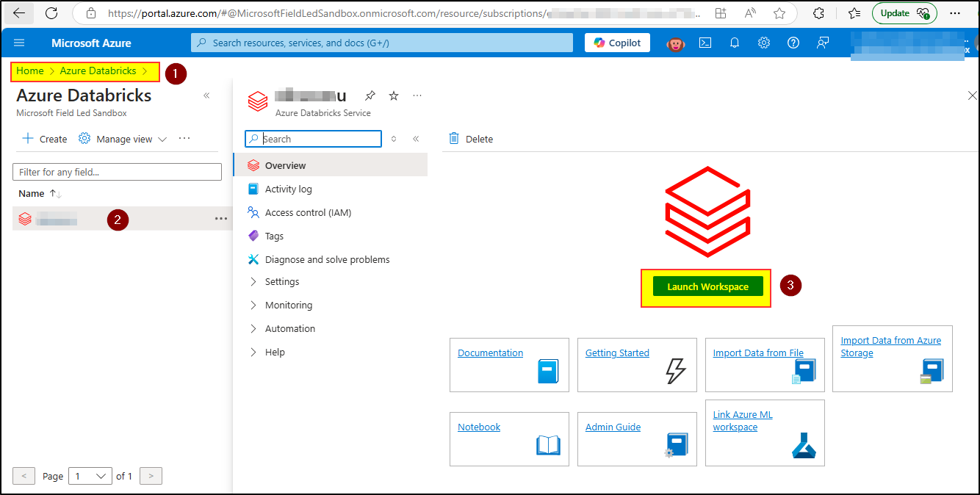Close the resource blade with X
The image size is (980, 495).
(x=972, y=95)
